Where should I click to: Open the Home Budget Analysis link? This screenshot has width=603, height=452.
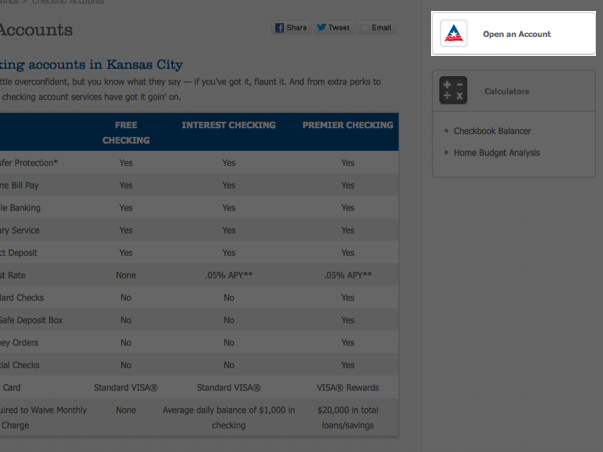496,153
